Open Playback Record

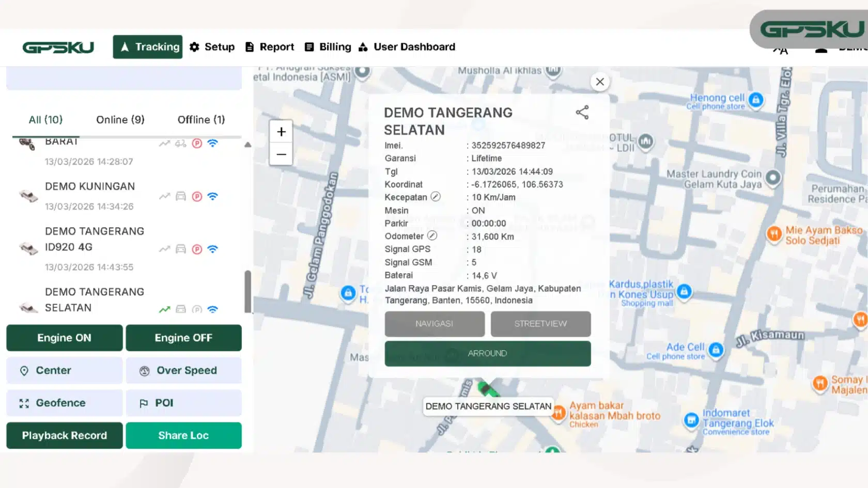64,435
